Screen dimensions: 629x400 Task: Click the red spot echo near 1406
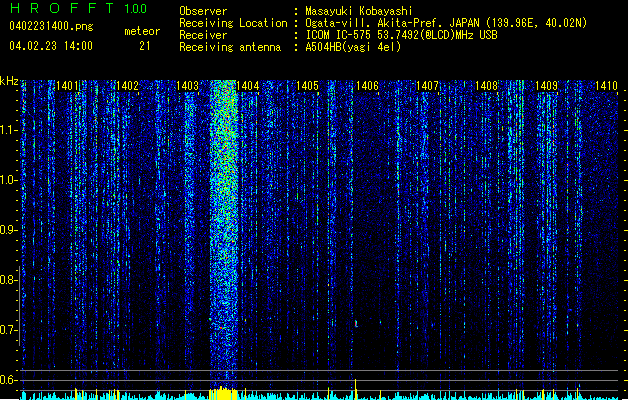[x=356, y=323]
